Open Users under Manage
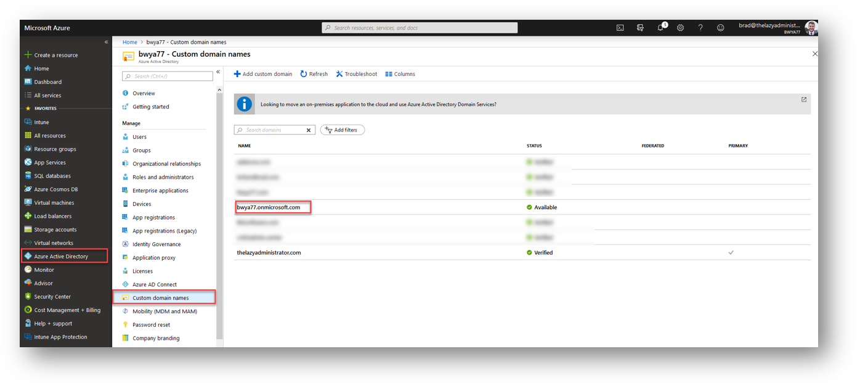This screenshot has width=868, height=383. coord(139,137)
